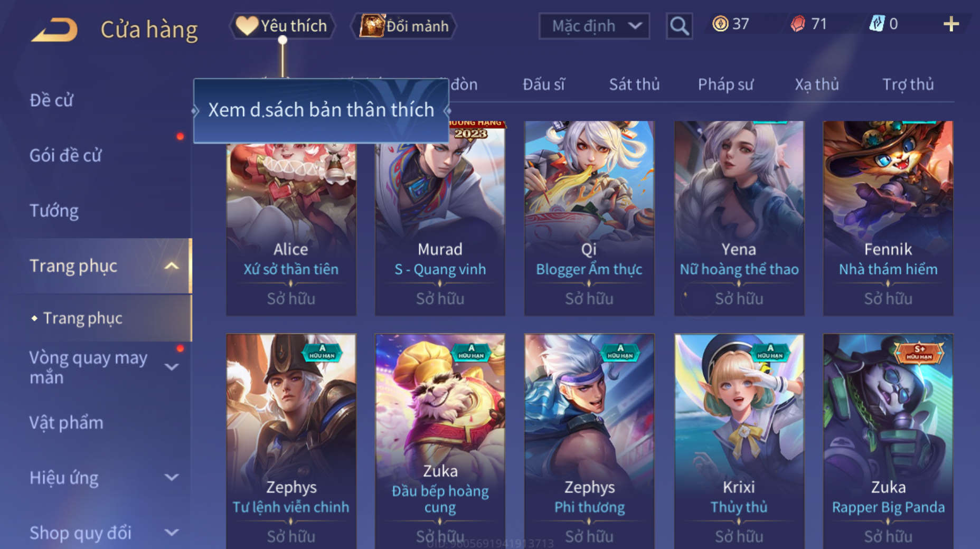Select Krixi Thủy thủ skin card
This screenshot has height=549, width=980.
pos(739,441)
